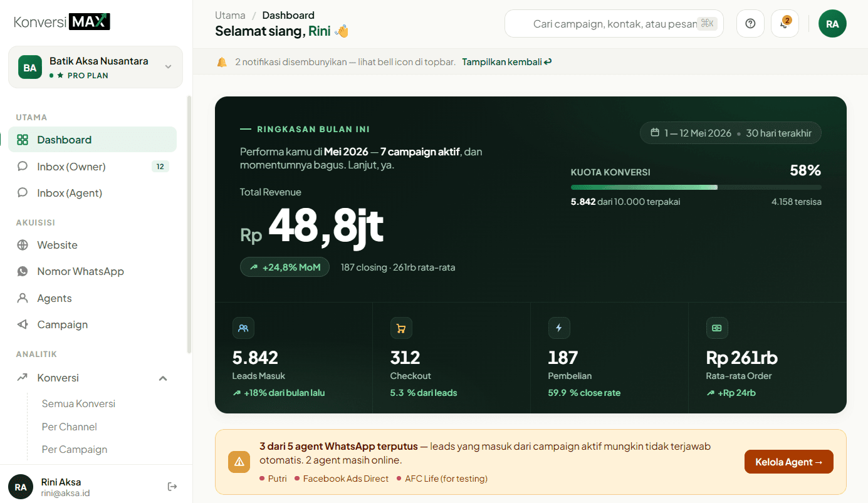Select Per Channel submenu item
The height and width of the screenshot is (503, 868).
point(69,427)
